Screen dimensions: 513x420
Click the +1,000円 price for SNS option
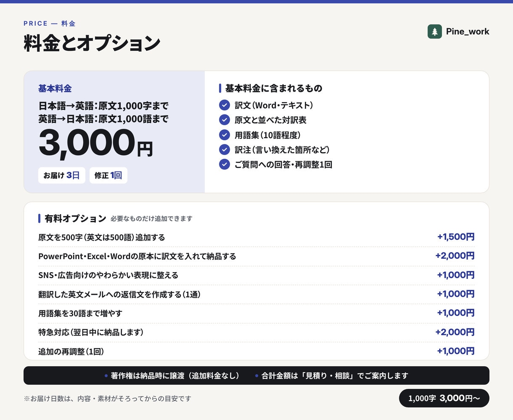(456, 275)
